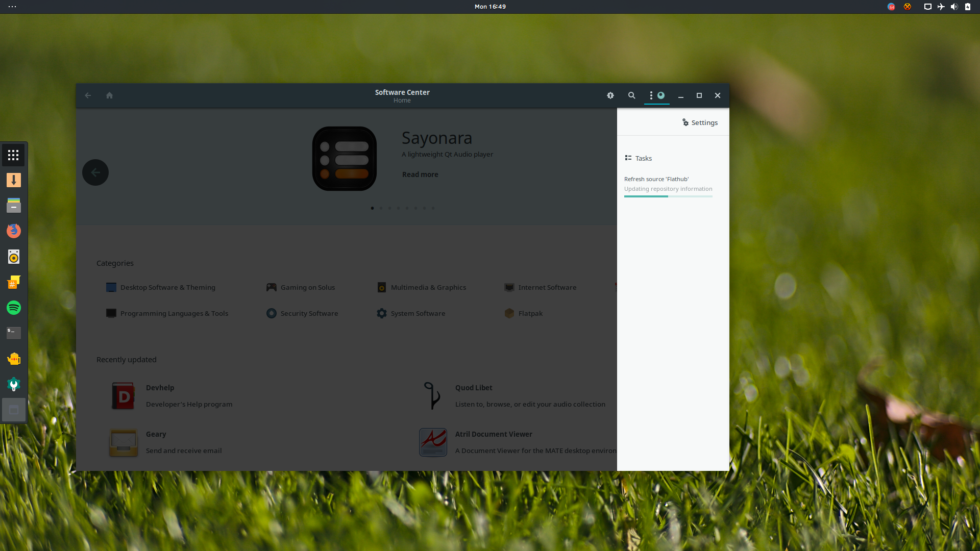The height and width of the screenshot is (551, 980).
Task: Click notification badge 64 tray icon
Action: pyautogui.click(x=891, y=7)
